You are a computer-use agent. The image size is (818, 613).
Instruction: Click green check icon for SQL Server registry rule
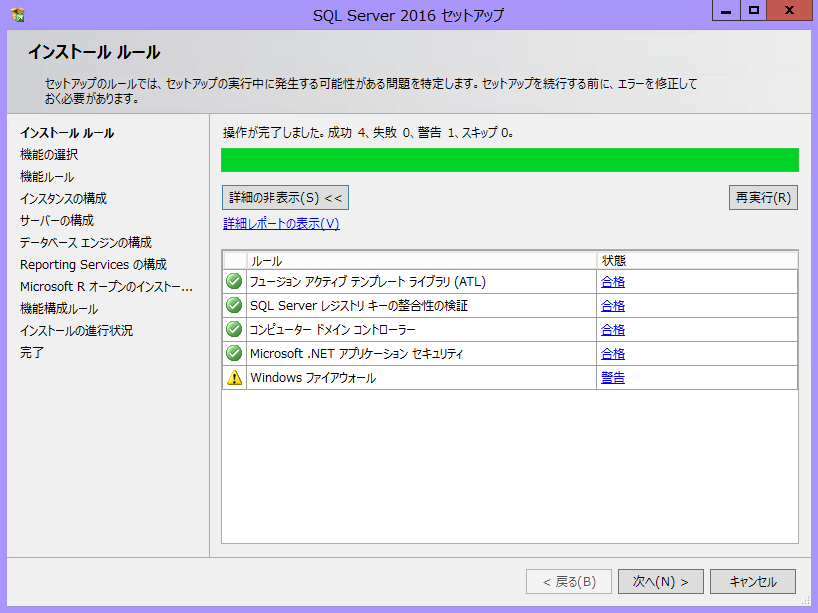(234, 306)
